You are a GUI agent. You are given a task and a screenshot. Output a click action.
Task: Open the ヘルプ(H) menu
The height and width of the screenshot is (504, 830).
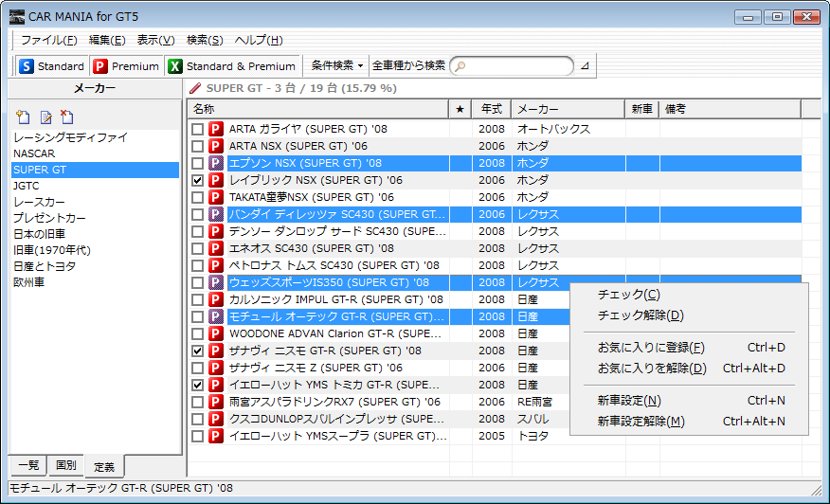point(259,40)
